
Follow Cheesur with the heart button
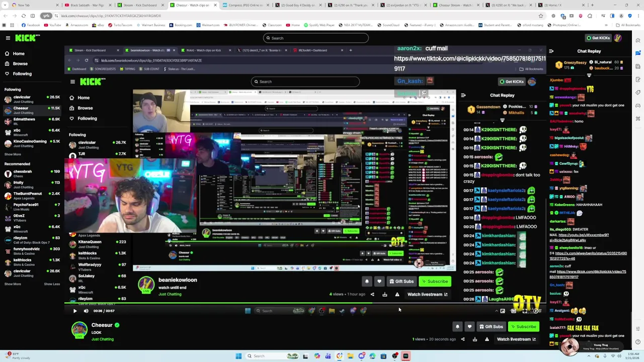click(469, 327)
